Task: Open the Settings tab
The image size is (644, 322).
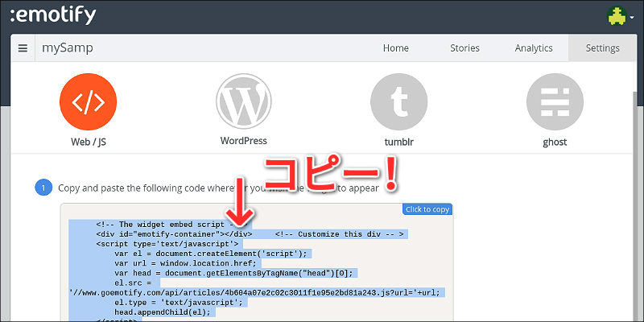Action: 602,48
